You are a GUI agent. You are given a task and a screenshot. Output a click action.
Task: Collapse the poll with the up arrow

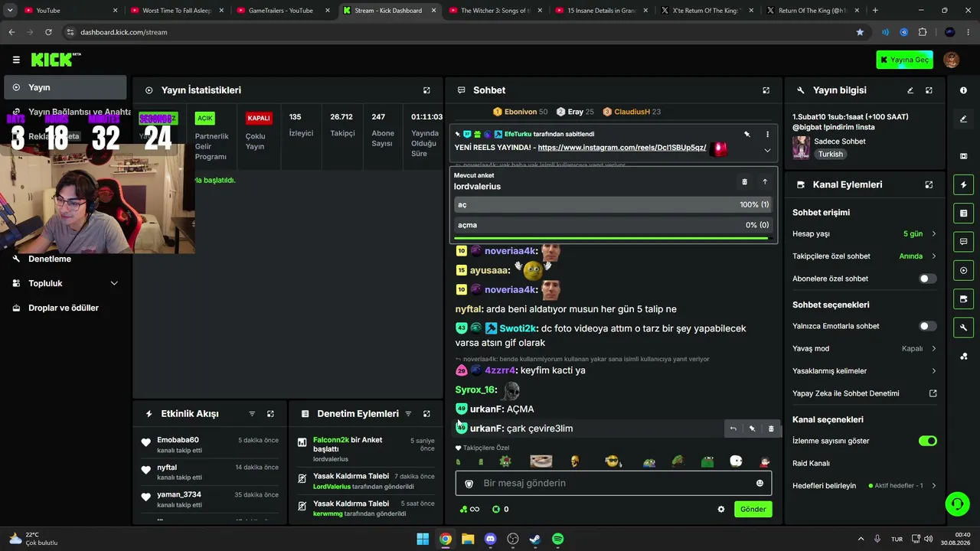pyautogui.click(x=764, y=181)
